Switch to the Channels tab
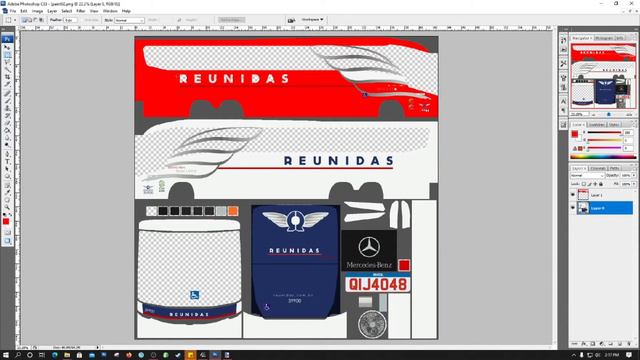Viewport: 640px width, 360px height. point(598,168)
